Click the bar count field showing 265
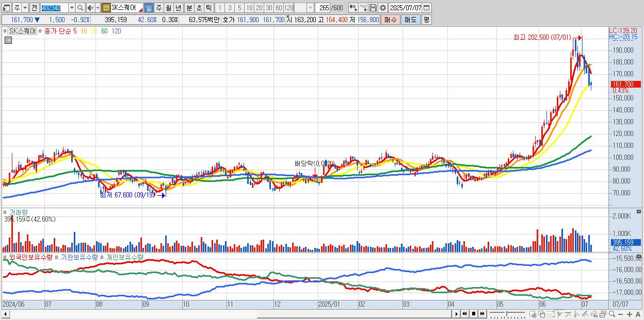This screenshot has width=644, height=320. coord(323,8)
